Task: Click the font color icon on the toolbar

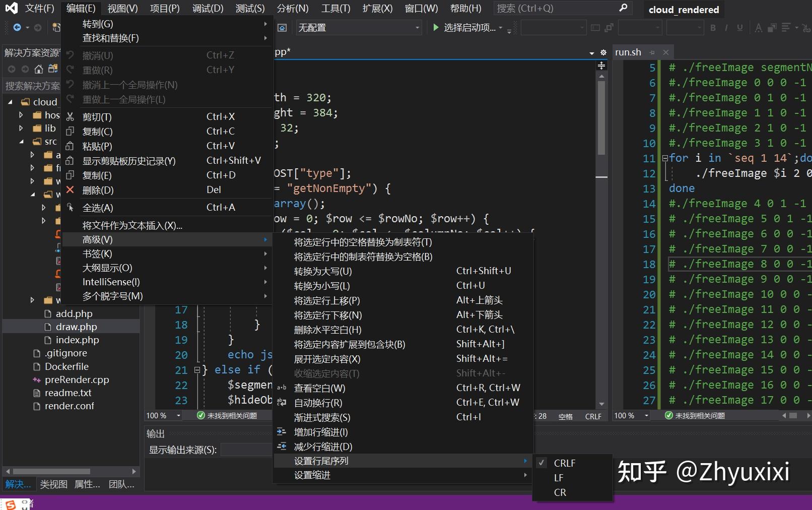Action: tap(759, 28)
